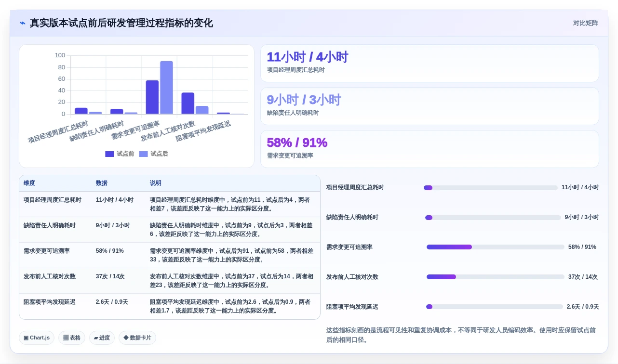Image resolution: width=618 pixels, height=364 pixels.
Task: Click the page title 真实版本试点前后研发管理过程指标的变化
Action: click(121, 23)
